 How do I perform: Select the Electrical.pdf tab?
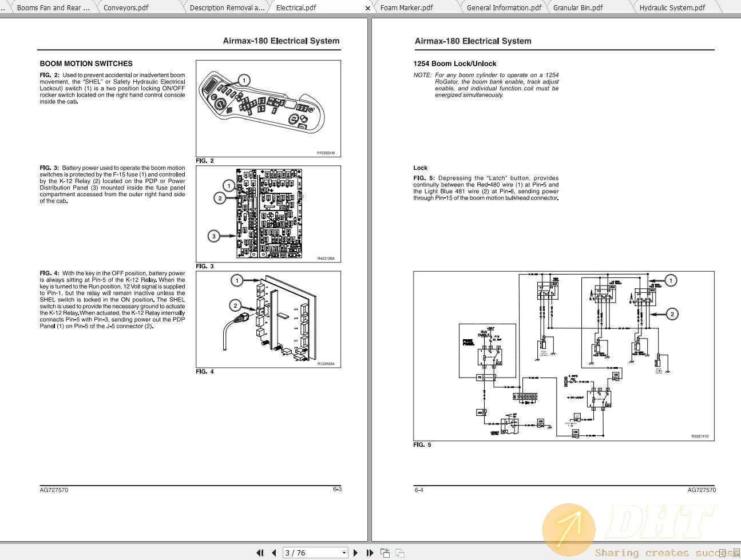pyautogui.click(x=296, y=8)
